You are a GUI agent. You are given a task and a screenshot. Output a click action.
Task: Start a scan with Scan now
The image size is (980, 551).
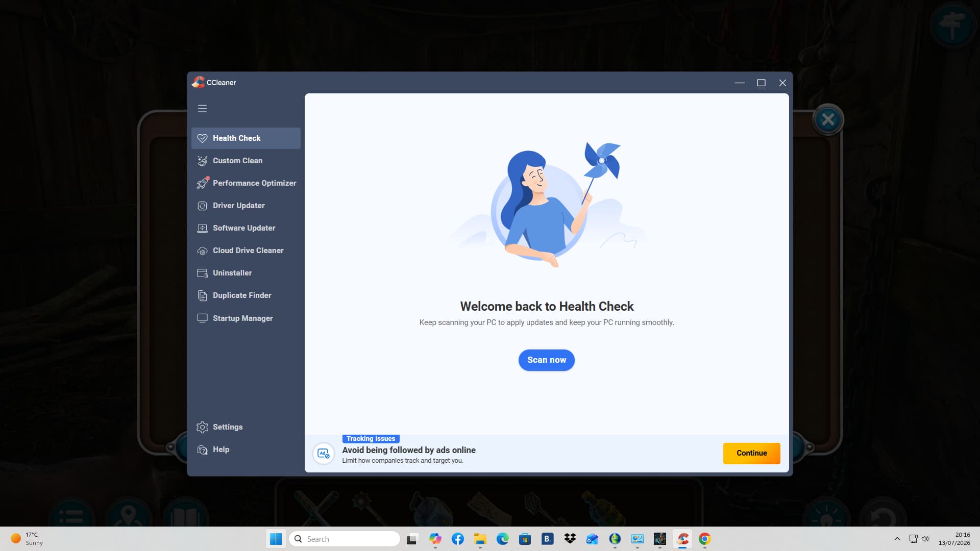pos(547,360)
